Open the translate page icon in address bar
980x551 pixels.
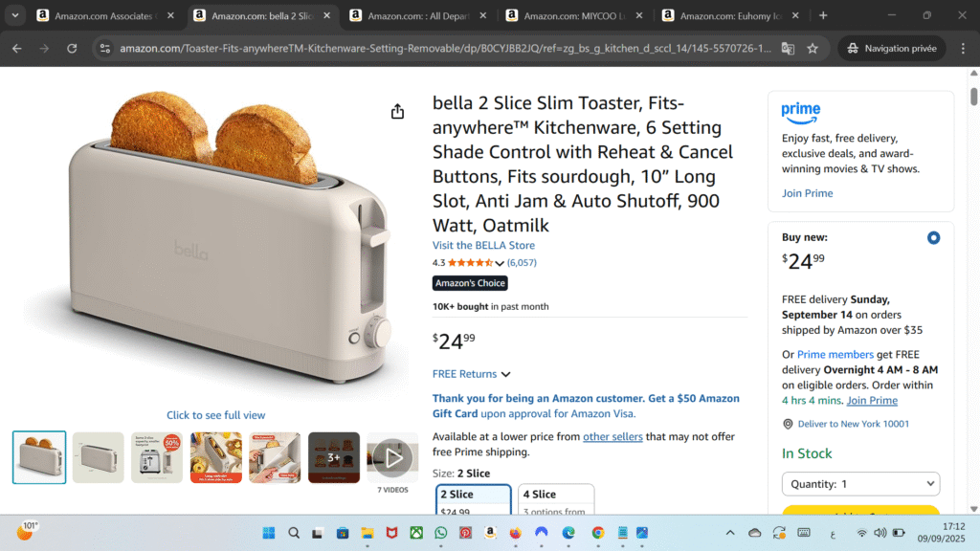coord(787,48)
